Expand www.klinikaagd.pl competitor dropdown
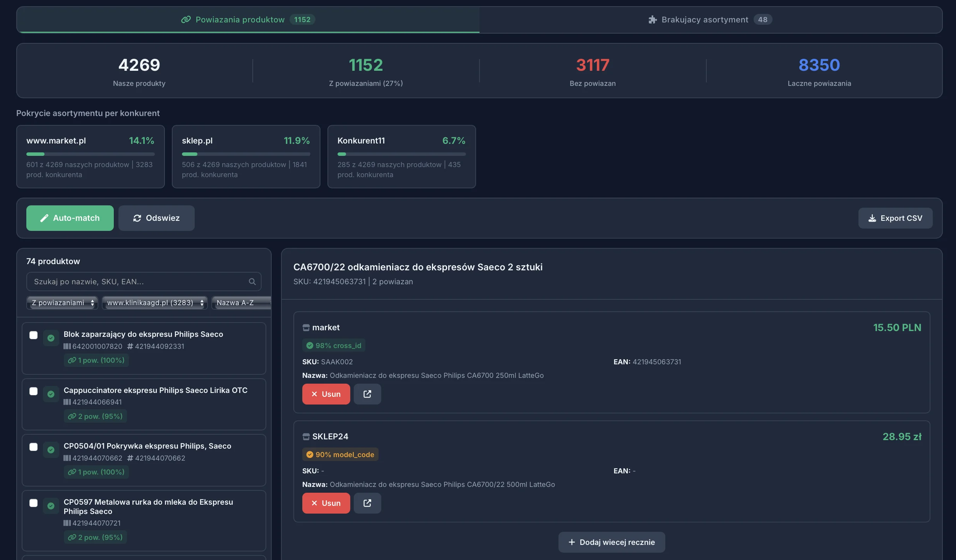956x560 pixels. click(155, 303)
